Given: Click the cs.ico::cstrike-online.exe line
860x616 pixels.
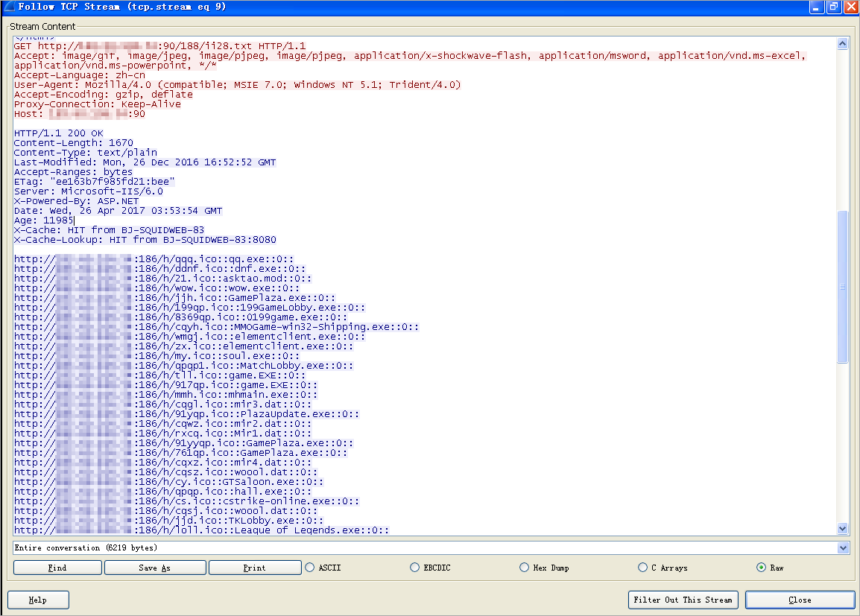Looking at the screenshot, I should (186, 501).
